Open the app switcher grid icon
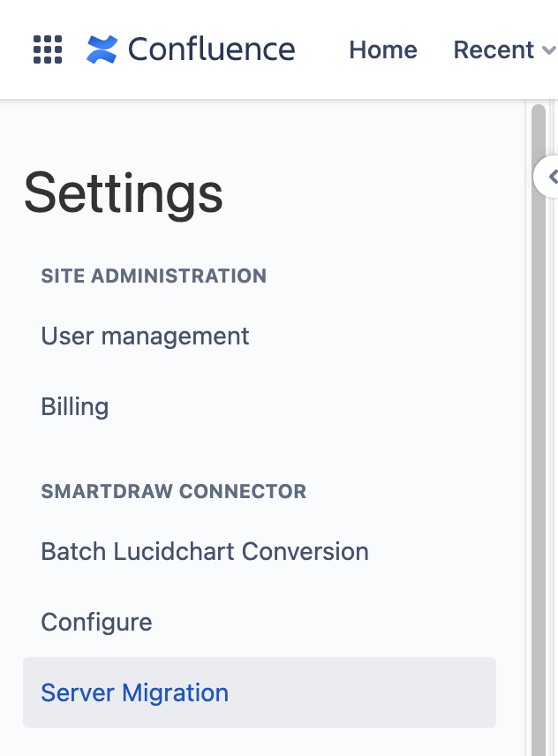Viewport: 558px width, 756px height. 48,49
